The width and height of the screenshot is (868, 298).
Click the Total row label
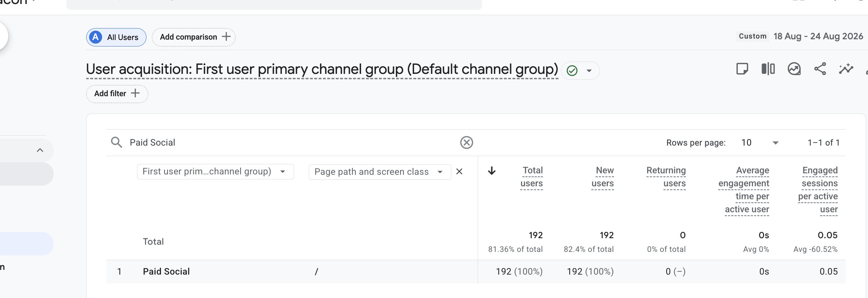(153, 242)
